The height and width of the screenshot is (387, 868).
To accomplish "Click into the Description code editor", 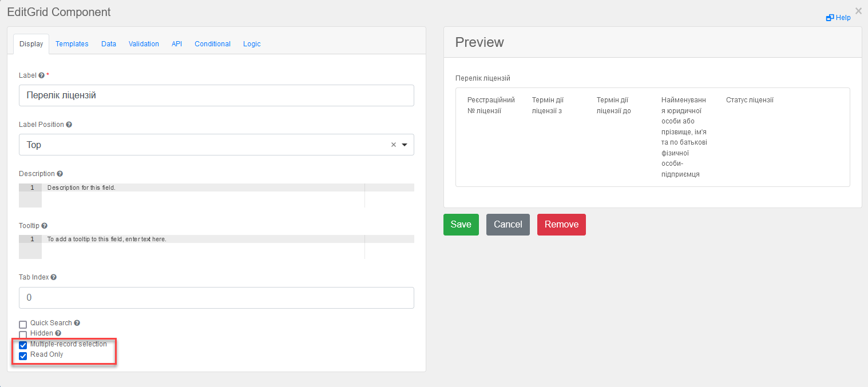I will tap(216, 196).
